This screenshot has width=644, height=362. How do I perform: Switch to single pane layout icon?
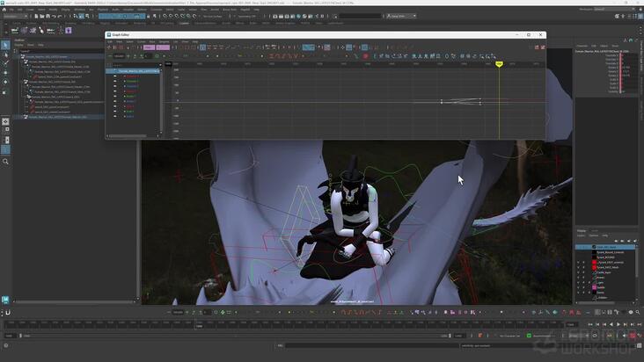(5, 121)
